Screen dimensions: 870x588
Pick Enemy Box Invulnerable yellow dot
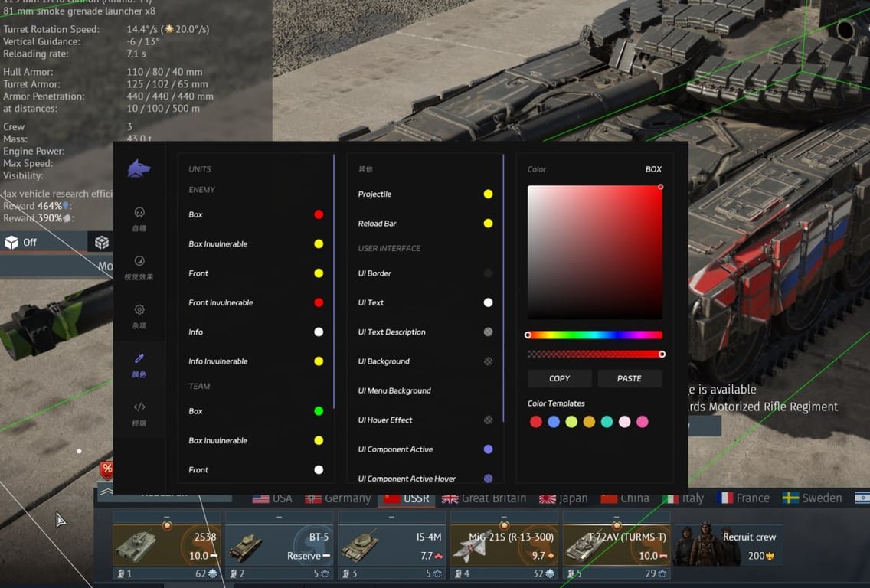coord(319,244)
